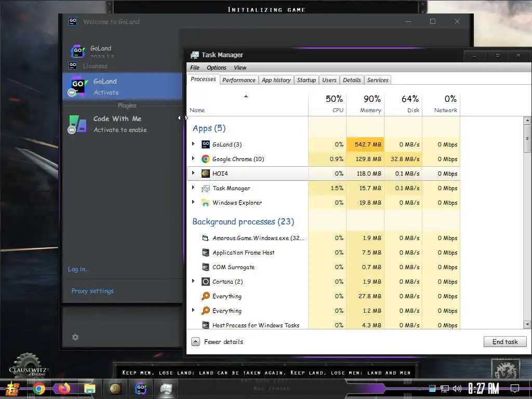The image size is (532, 399).
Task: Click the Host Process for Windows Tasks icon
Action: (206, 325)
